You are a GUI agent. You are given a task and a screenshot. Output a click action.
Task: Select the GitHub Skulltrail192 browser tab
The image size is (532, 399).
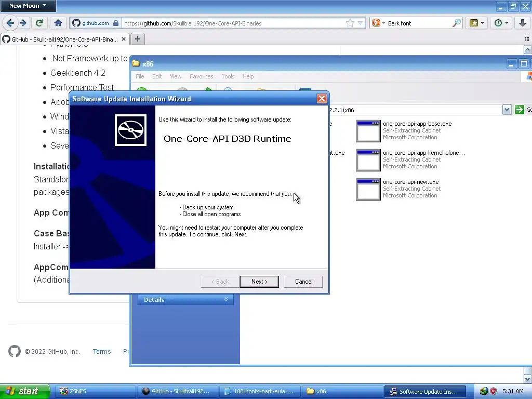click(x=64, y=39)
